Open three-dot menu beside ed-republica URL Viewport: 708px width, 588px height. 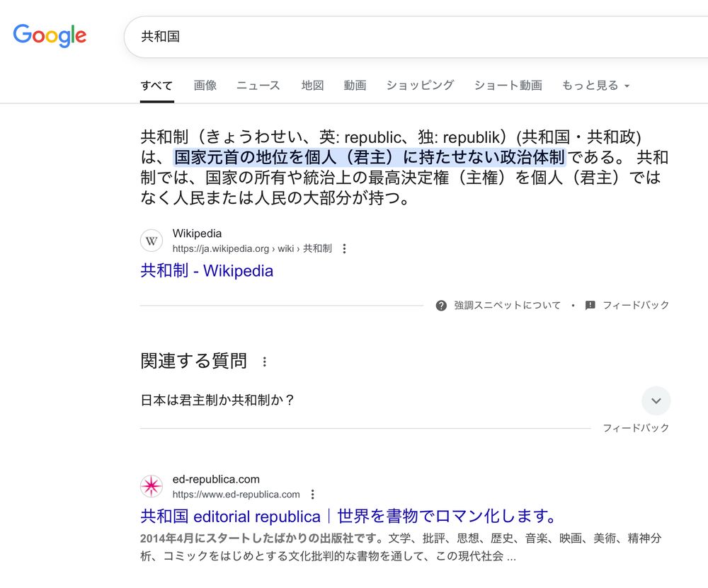click(312, 495)
